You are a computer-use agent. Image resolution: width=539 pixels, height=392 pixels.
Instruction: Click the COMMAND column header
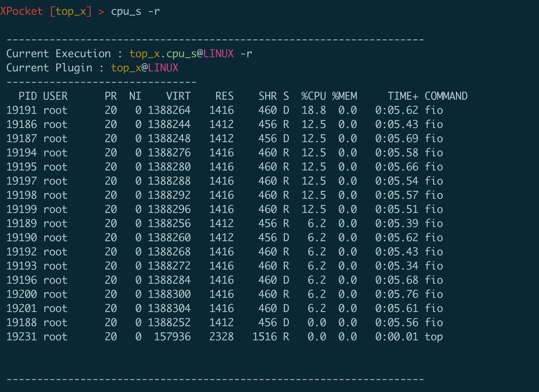pos(446,96)
